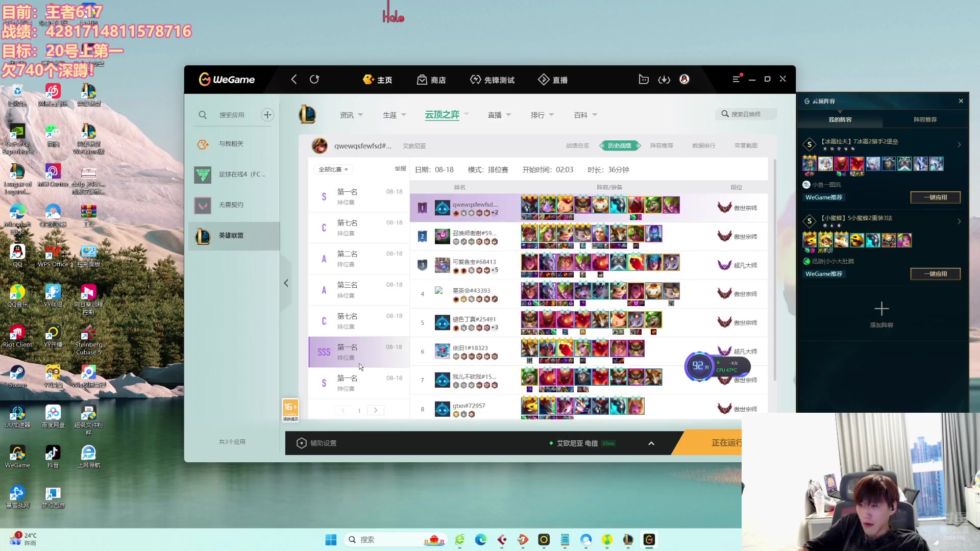The height and width of the screenshot is (551, 980).
Task: Open player 召唤师谢谢#59 row
Action: (589, 236)
